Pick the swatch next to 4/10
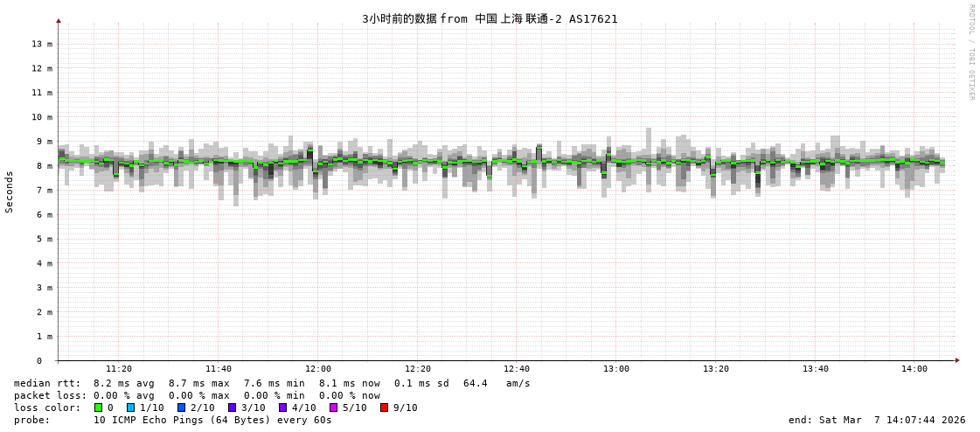 (x=282, y=408)
